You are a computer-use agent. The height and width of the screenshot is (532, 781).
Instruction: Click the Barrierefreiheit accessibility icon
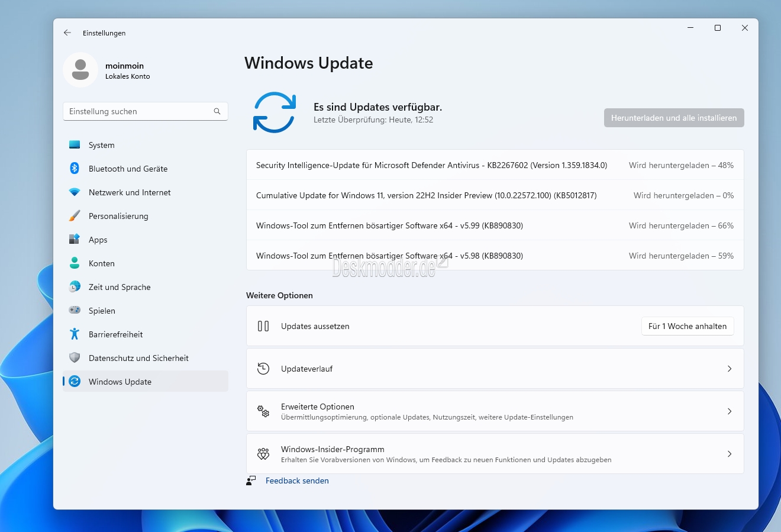(x=75, y=334)
